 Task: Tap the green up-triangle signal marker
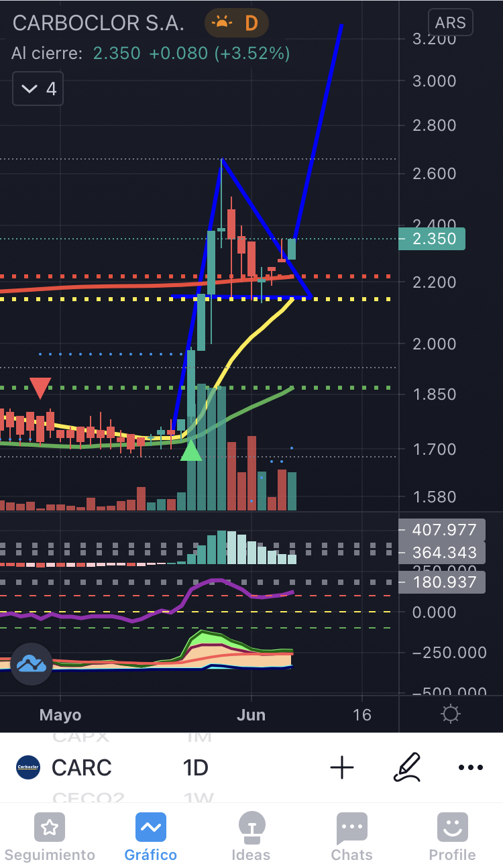pos(191,450)
